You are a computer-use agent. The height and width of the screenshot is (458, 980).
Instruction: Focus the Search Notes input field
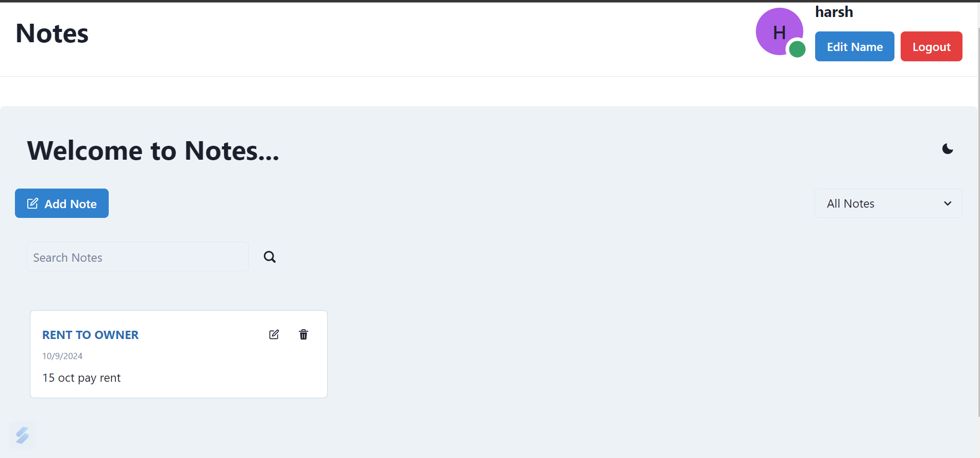pyautogui.click(x=138, y=257)
